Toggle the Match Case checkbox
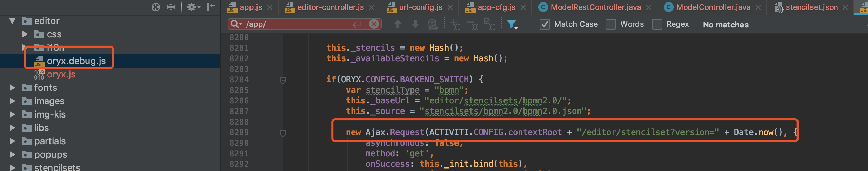Screen dimensions: 868x171 pos(545,24)
